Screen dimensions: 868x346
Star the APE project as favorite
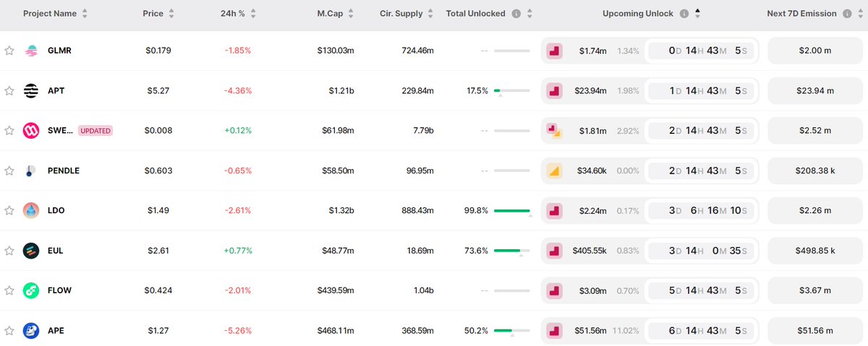coord(9,330)
